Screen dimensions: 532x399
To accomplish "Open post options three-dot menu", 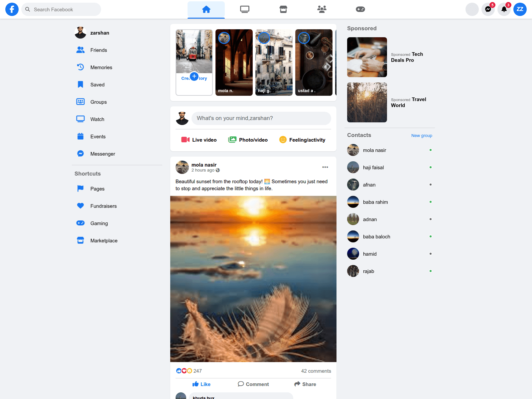I will click(325, 167).
